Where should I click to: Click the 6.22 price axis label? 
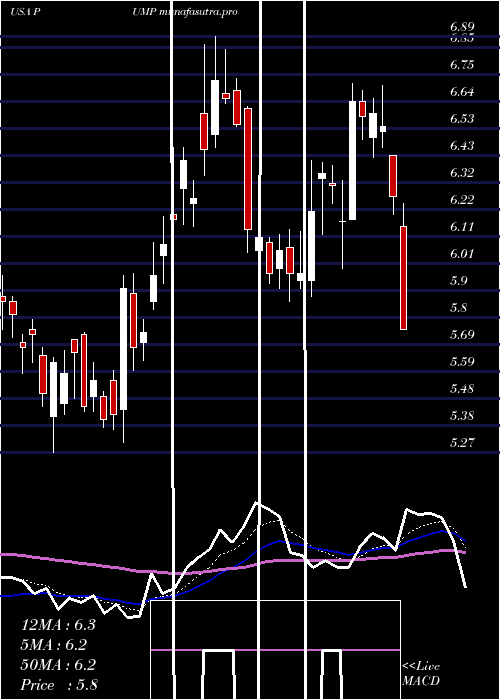click(x=462, y=200)
